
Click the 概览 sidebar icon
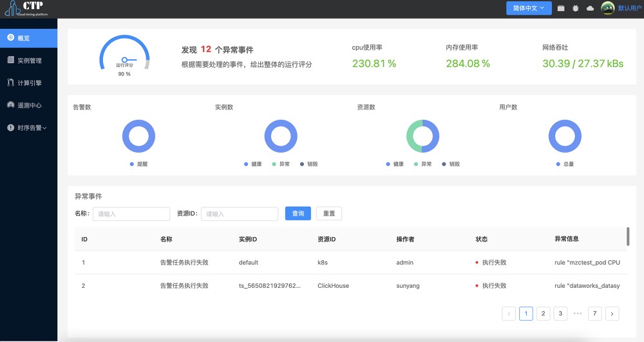(x=11, y=37)
